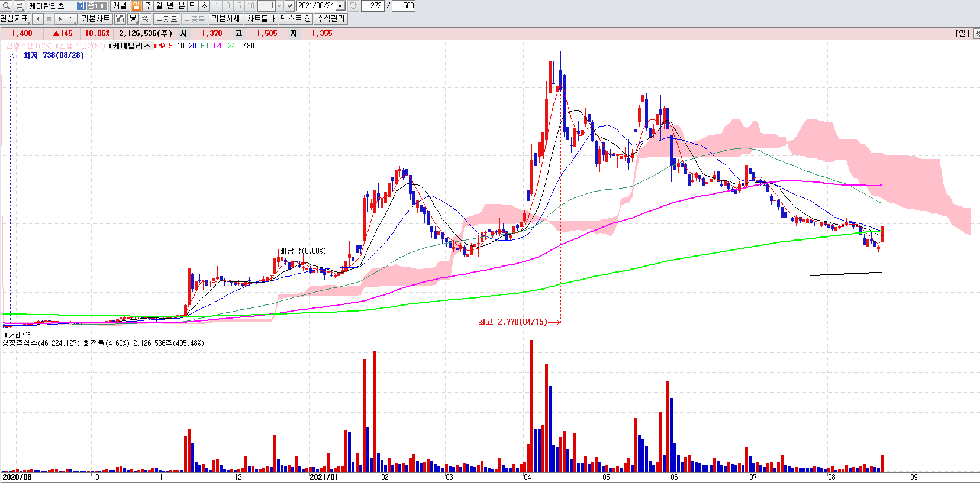Screen dimensions: 980x483
Task: Click high price '1,505' value
Action: coord(267,34)
